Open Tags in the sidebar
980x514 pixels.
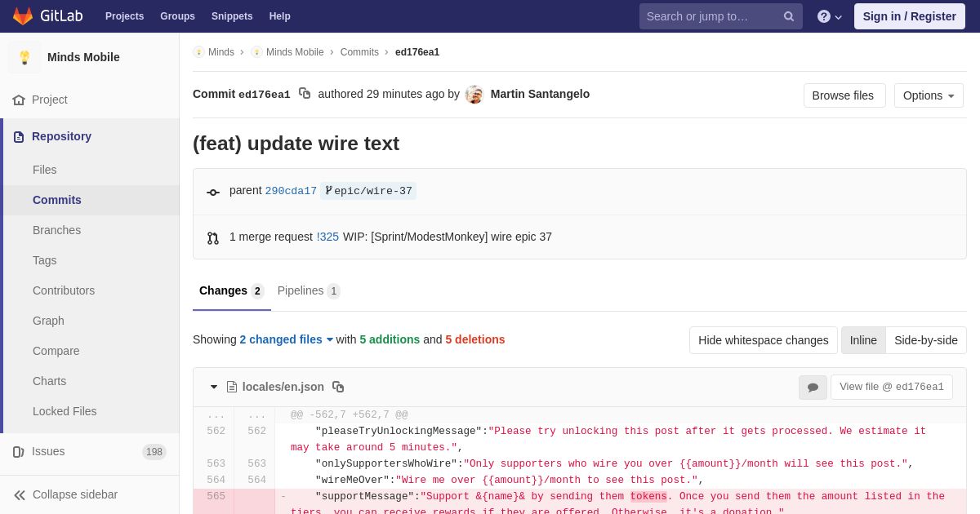91,260
